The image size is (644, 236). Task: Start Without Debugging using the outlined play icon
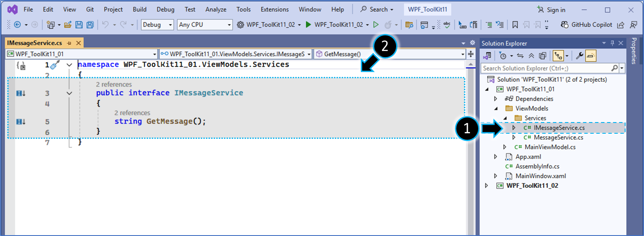pyautogui.click(x=376, y=25)
